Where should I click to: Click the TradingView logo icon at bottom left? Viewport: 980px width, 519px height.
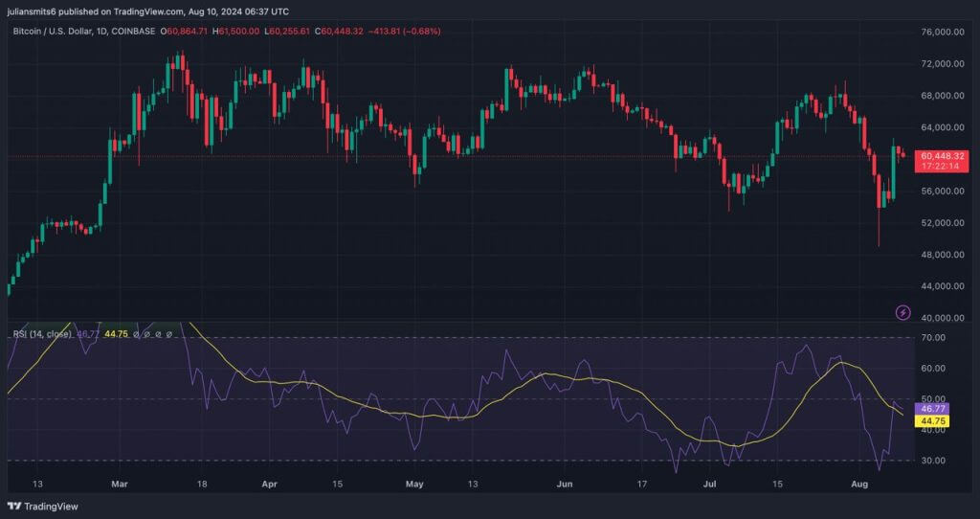pyautogui.click(x=14, y=506)
